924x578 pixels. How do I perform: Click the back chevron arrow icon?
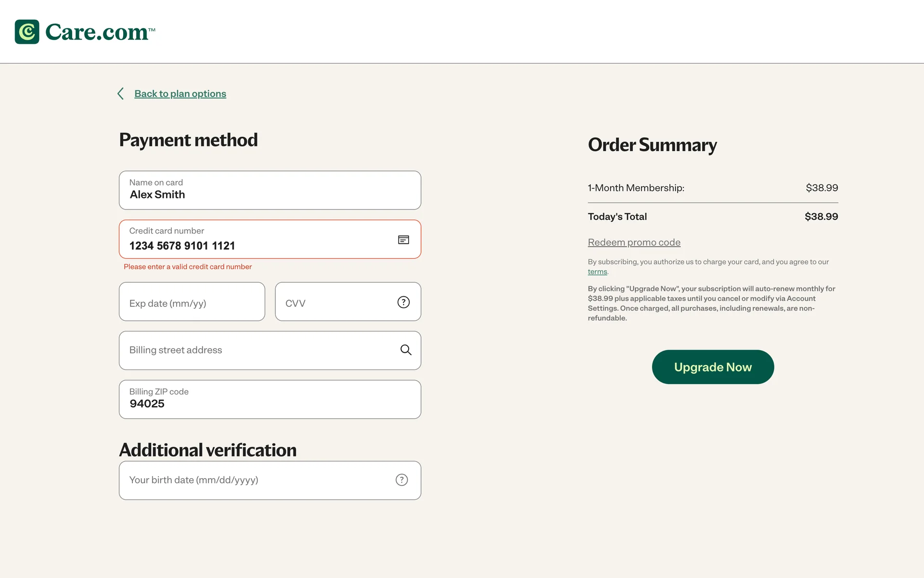[x=121, y=93]
